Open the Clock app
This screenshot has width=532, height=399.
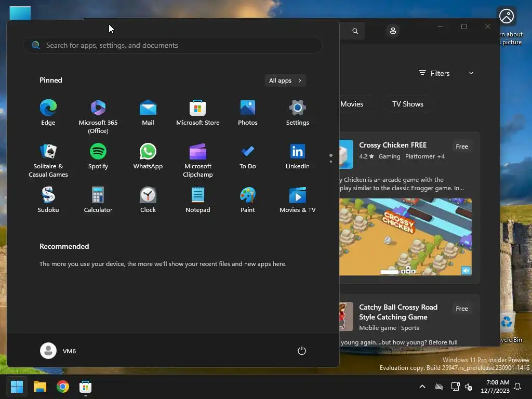pos(148,200)
